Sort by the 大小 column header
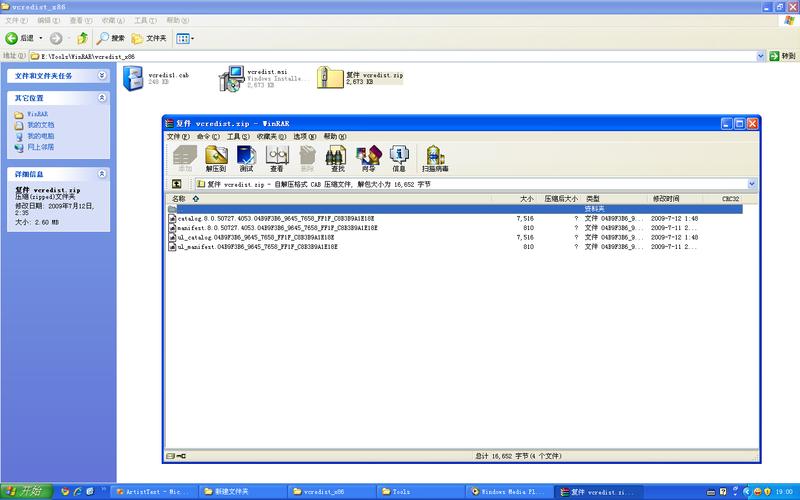 (x=513, y=198)
